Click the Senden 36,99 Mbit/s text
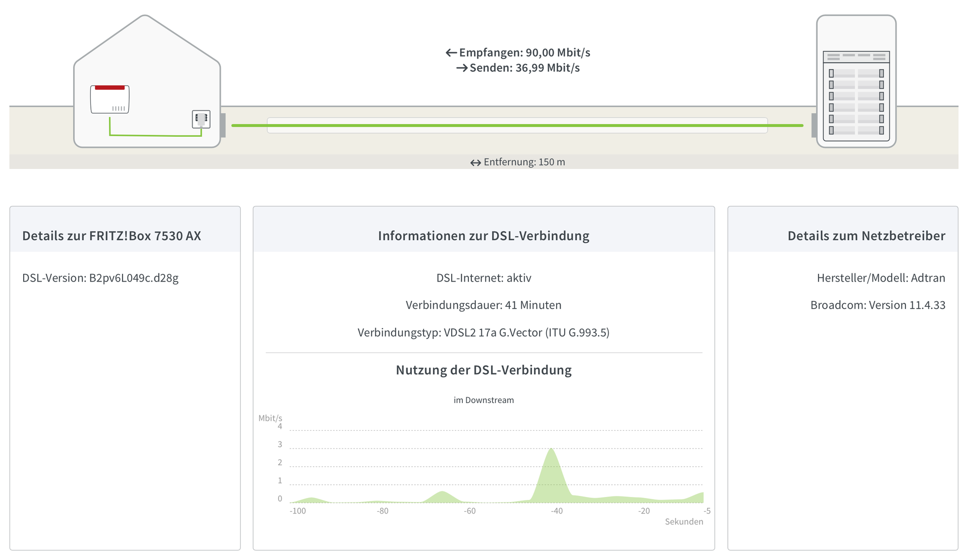Image resolution: width=969 pixels, height=560 pixels. (524, 68)
